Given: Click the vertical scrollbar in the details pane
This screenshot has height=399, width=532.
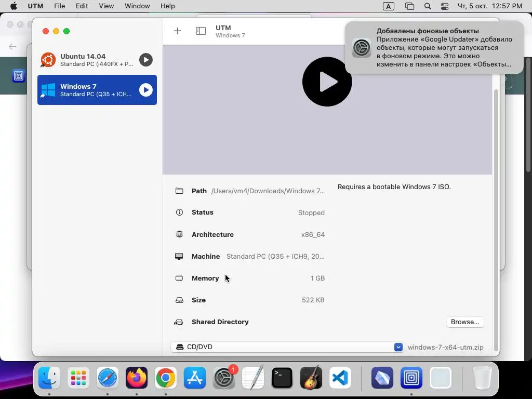Looking at the screenshot, I should [x=496, y=220].
